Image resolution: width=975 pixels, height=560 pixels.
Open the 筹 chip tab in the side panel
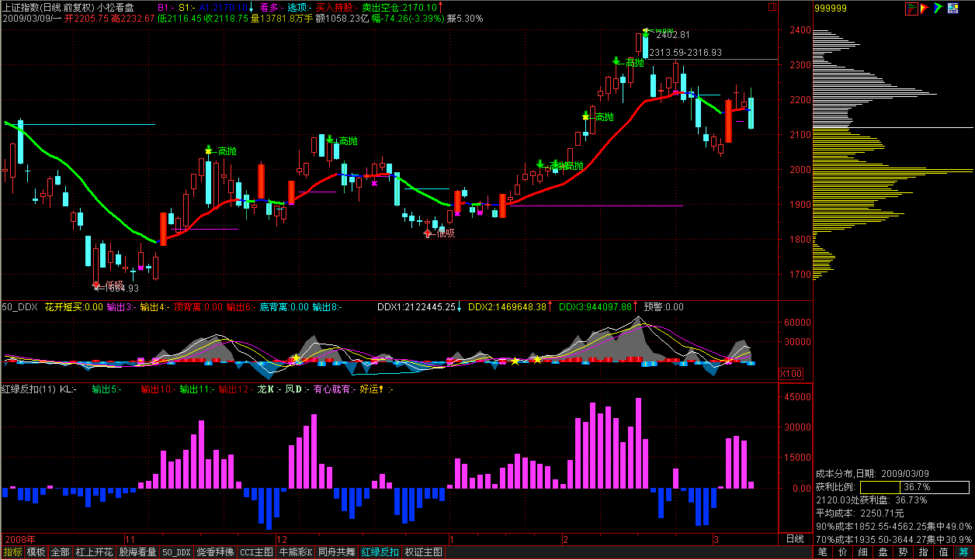point(964,552)
